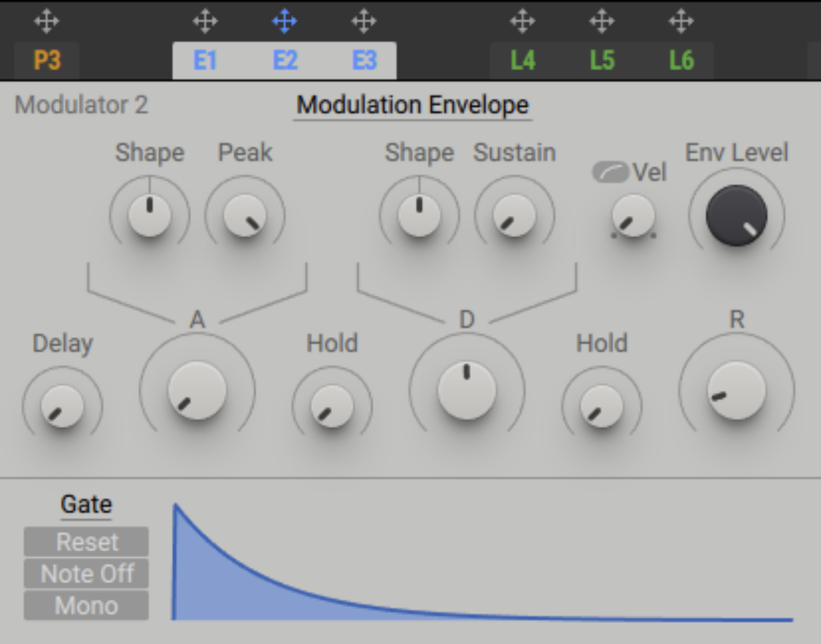The height and width of the screenshot is (644, 821).
Task: Click the Env Level label
Action: point(737,152)
